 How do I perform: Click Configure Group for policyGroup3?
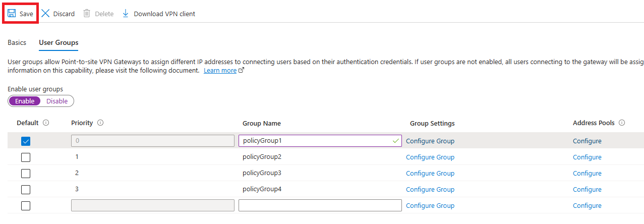pos(430,173)
